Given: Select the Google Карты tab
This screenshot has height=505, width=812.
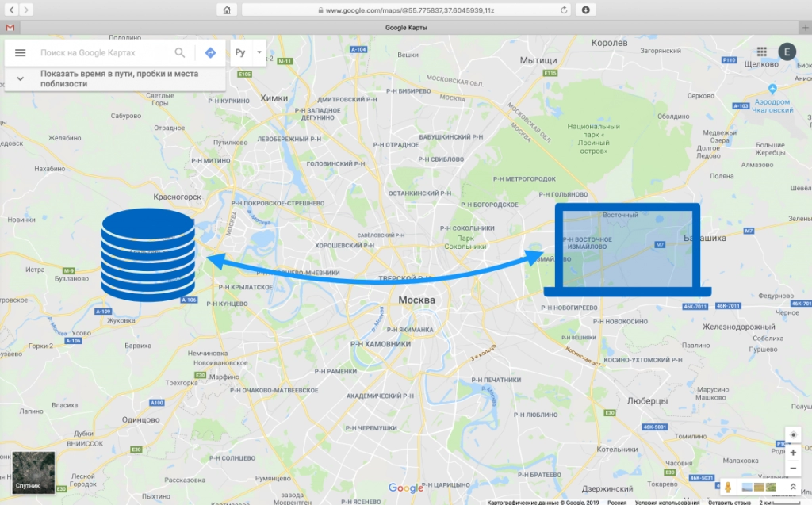Looking at the screenshot, I should (x=406, y=28).
